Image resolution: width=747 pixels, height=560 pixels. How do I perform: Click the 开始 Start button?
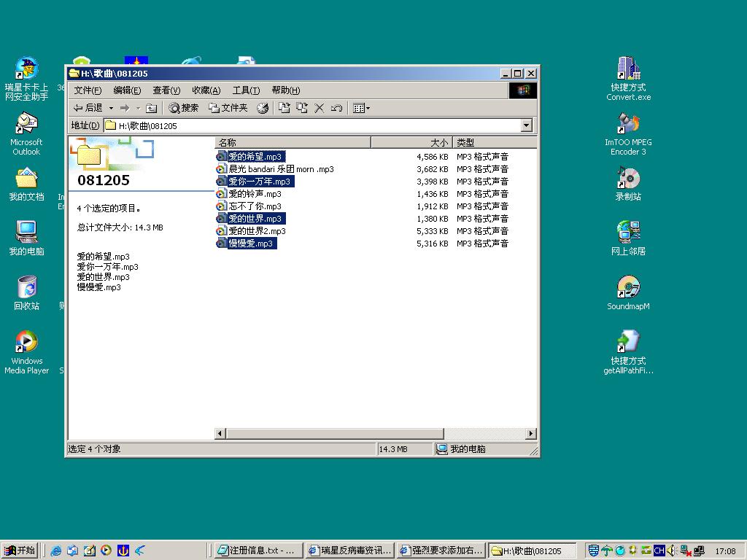point(20,551)
